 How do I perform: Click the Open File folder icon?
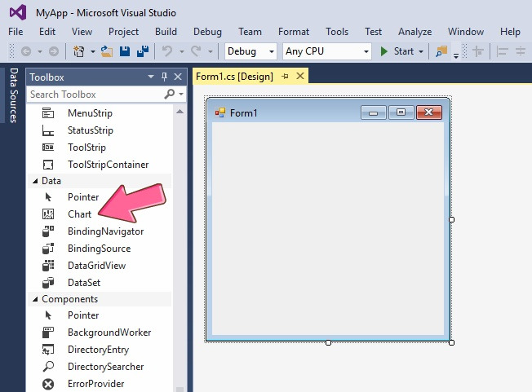click(107, 51)
